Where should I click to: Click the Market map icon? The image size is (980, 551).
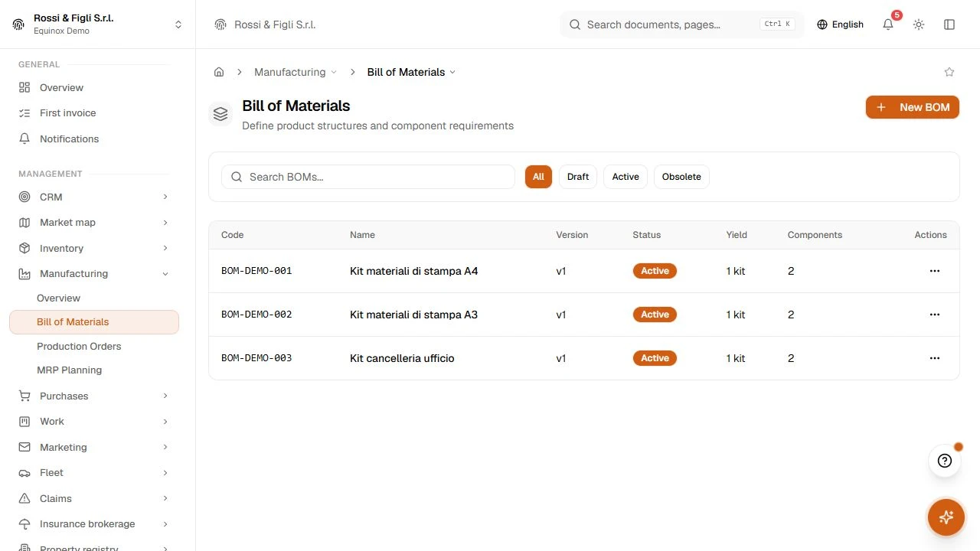(24, 223)
